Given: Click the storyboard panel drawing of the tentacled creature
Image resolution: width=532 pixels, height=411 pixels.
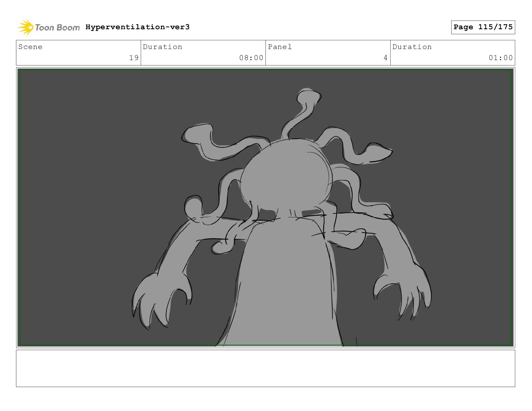Looking at the screenshot, I should (x=265, y=207).
